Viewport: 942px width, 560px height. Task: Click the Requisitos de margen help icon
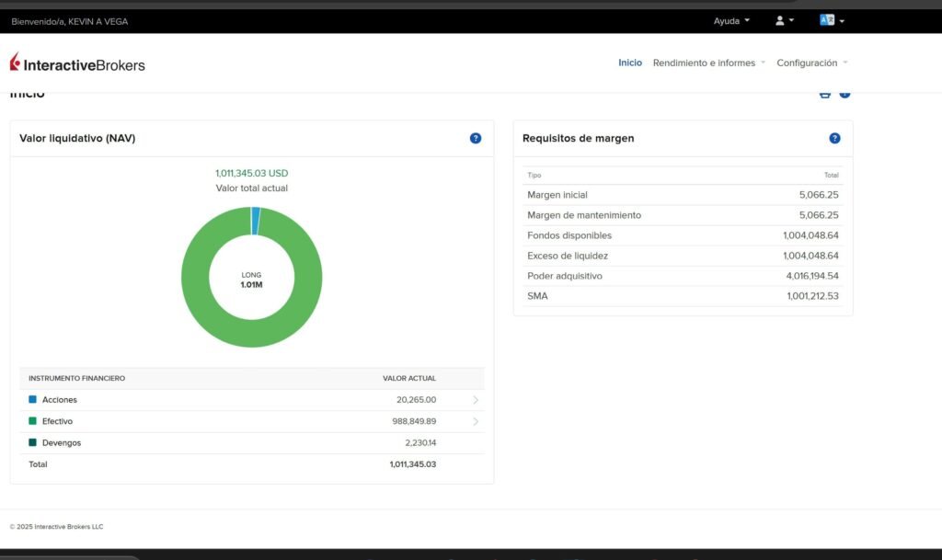pyautogui.click(x=834, y=138)
